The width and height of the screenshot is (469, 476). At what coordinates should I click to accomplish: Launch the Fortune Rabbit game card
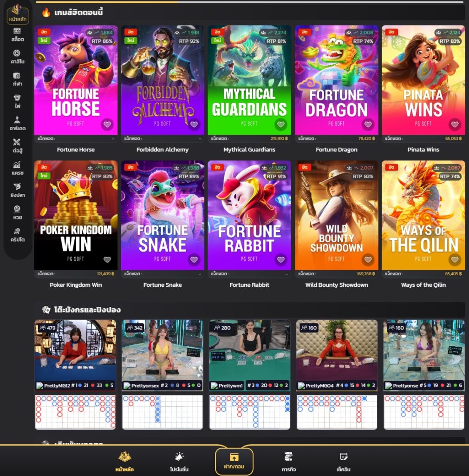[249, 215]
